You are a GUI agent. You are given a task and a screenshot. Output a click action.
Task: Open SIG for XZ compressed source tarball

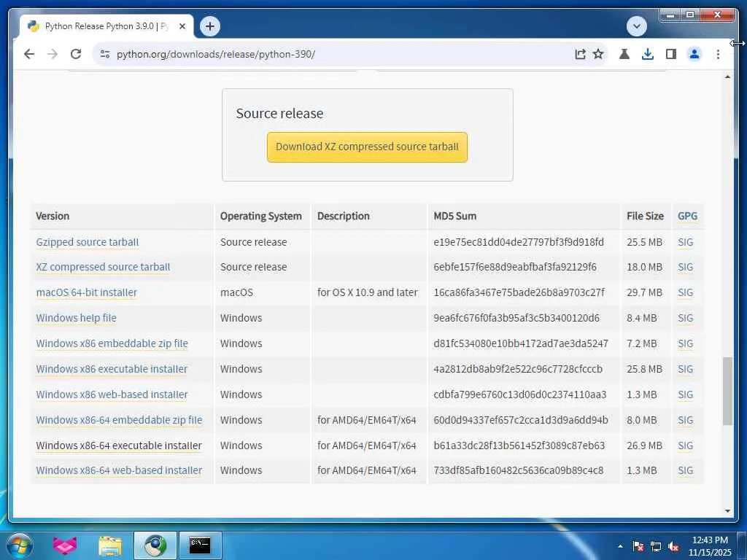[685, 267]
